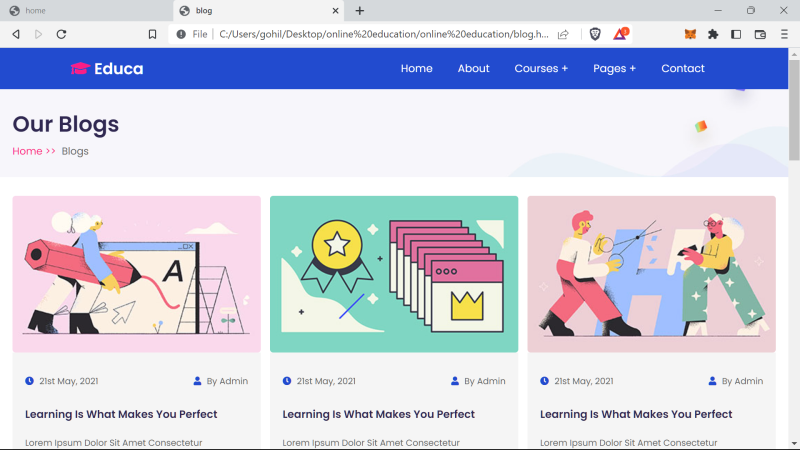Expand the Courses + menu
Image resolution: width=800 pixels, height=450 pixels.
click(541, 68)
